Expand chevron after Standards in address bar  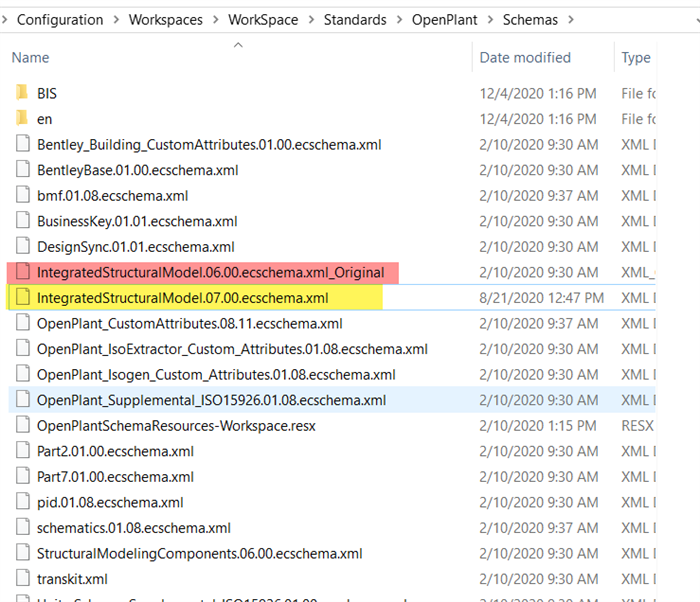399,20
